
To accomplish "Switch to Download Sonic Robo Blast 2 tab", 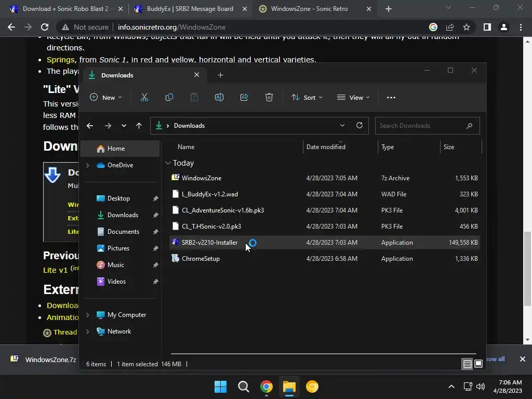I will (66, 9).
